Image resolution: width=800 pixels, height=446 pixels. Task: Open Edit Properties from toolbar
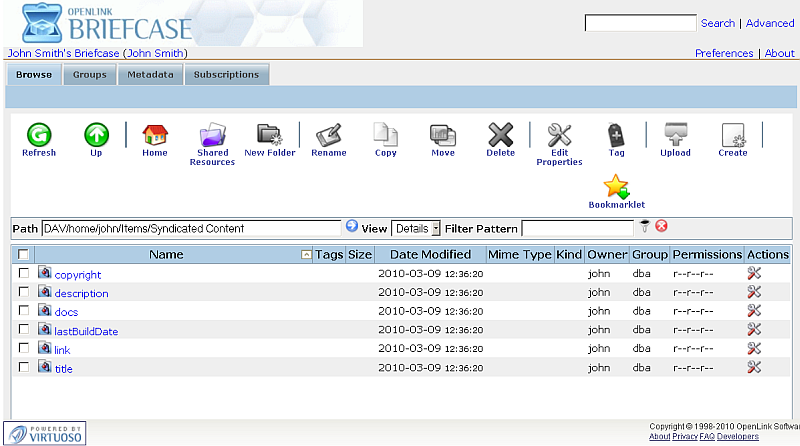[x=559, y=135]
